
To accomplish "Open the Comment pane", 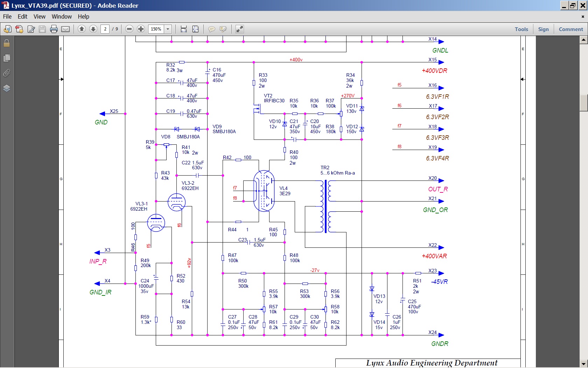I will click(571, 29).
